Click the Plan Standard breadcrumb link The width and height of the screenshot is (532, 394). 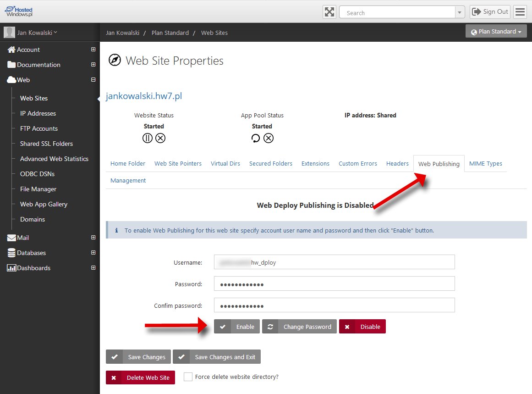point(170,33)
